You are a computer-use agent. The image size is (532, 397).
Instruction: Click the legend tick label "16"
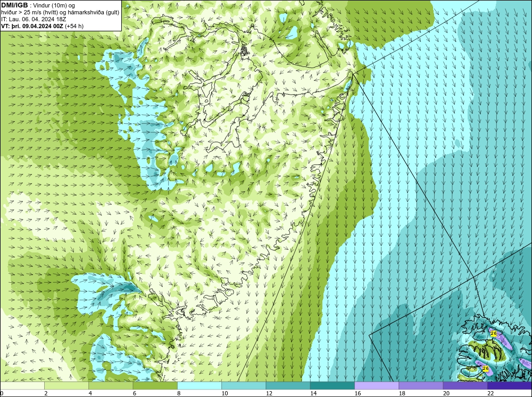pyautogui.click(x=358, y=393)
